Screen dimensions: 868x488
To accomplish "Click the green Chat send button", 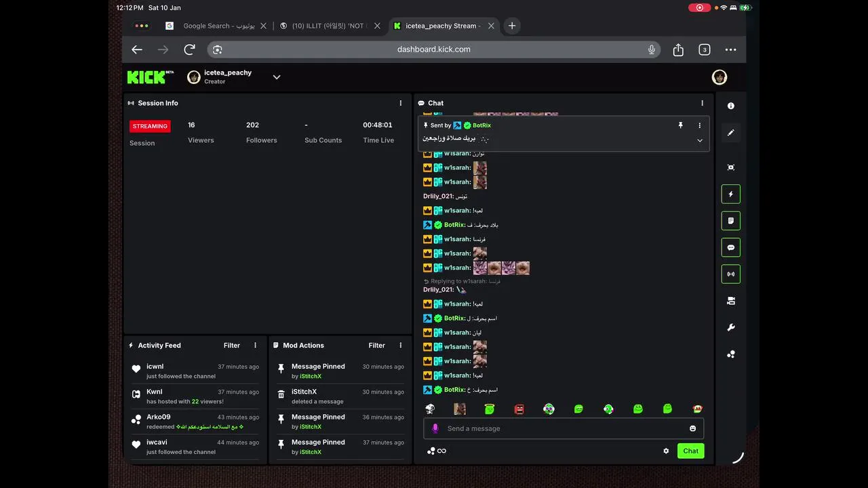I will [690, 451].
